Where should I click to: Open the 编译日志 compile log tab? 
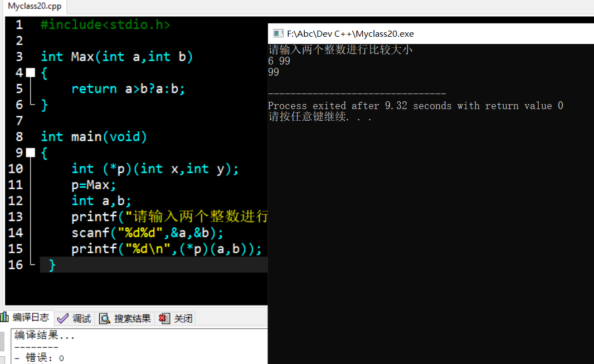(26, 317)
